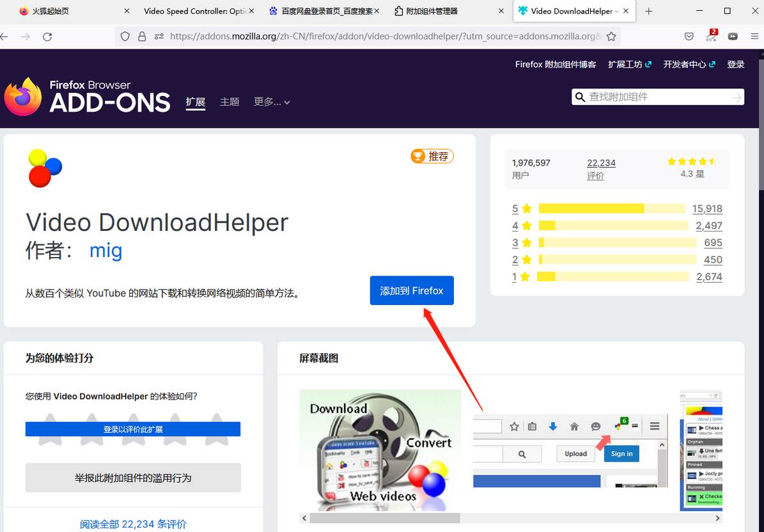Viewport: 764px width, 532px height.
Task: Open 阅读全部 22,234 条评价 link
Action: 133,524
